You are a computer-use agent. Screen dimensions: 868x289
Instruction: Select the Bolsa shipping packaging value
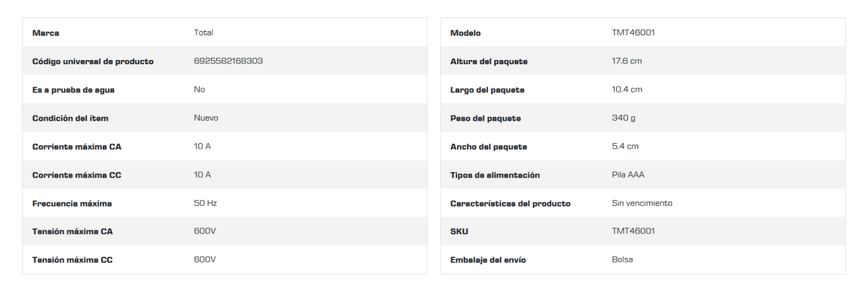[x=622, y=260]
